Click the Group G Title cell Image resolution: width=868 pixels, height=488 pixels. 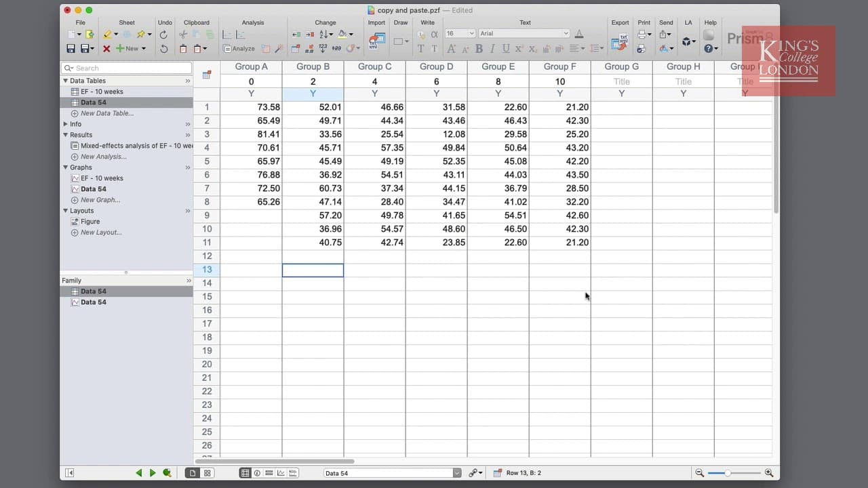coord(621,81)
